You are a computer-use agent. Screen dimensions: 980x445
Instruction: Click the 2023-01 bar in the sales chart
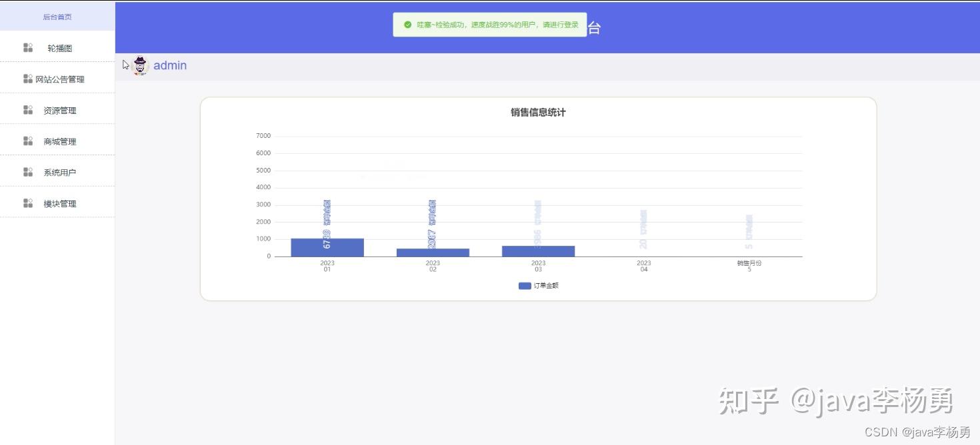(326, 246)
